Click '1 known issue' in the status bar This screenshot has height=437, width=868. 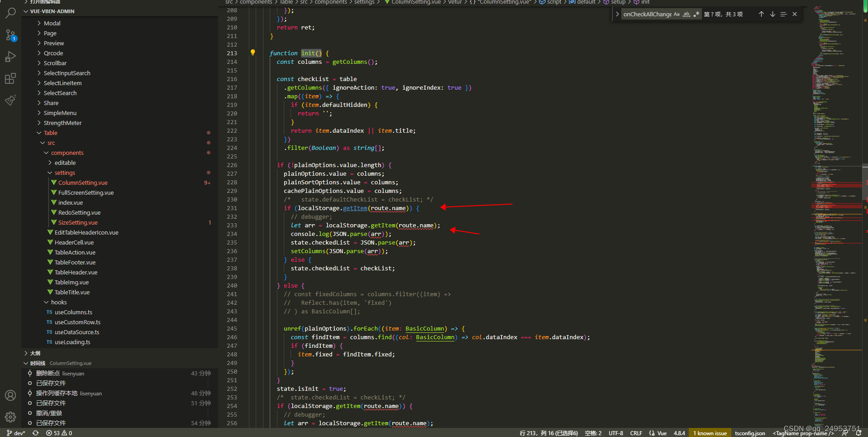[x=710, y=433]
